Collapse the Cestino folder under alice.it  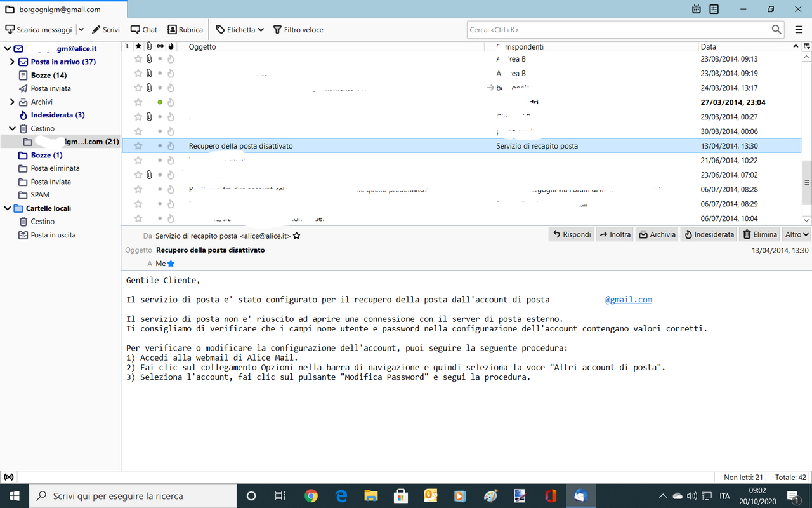12,129
